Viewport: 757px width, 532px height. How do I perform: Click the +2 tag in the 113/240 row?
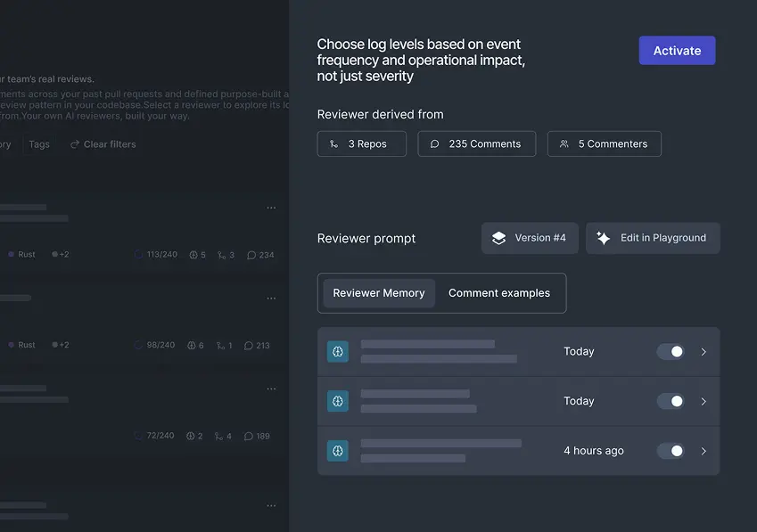(x=61, y=254)
